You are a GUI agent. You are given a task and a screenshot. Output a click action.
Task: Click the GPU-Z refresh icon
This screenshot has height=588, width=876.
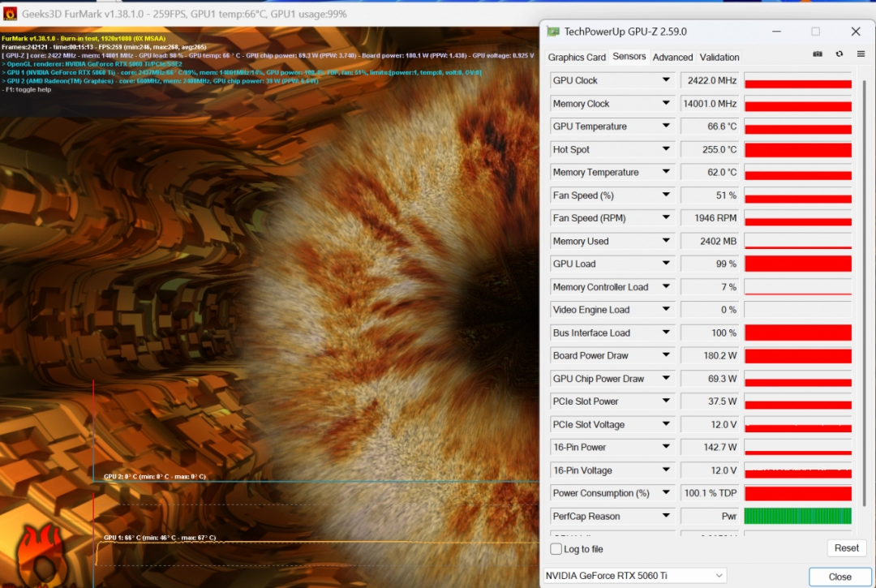(x=839, y=54)
